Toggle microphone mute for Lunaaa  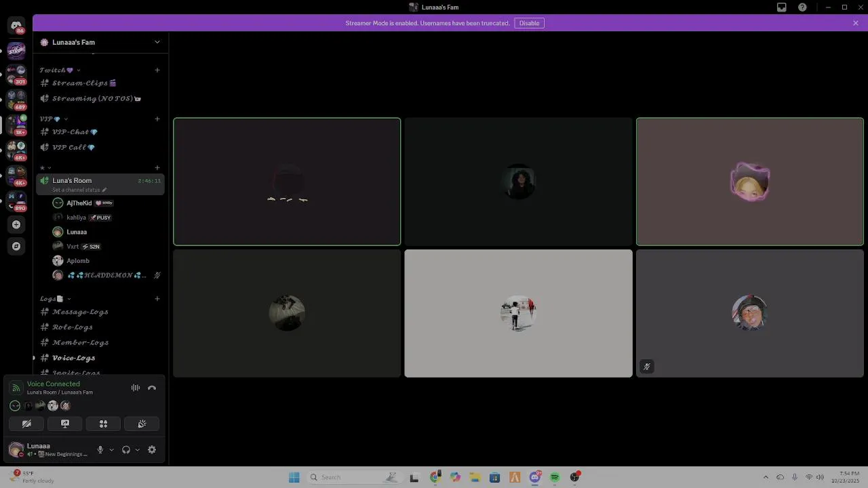(x=100, y=449)
